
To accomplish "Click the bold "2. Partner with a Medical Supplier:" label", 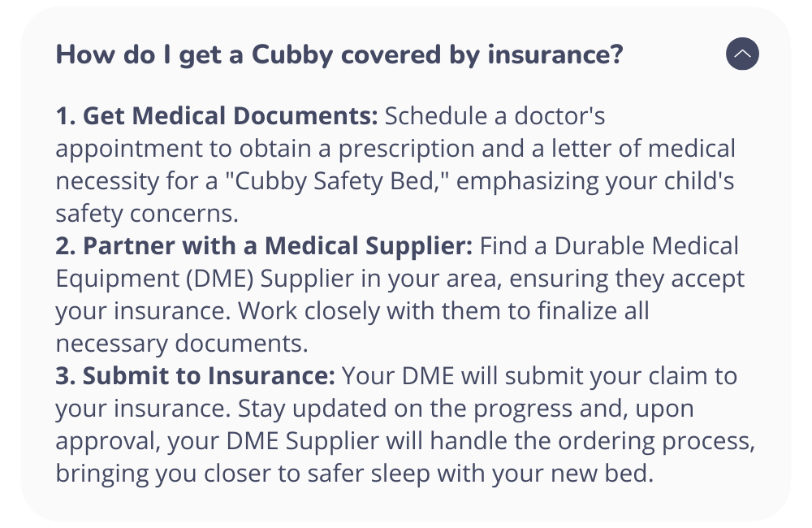I will (264, 245).
